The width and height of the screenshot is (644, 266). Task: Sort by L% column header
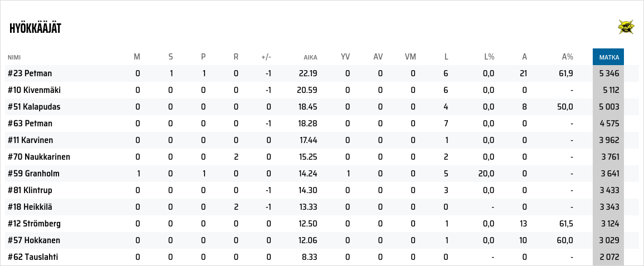(489, 57)
